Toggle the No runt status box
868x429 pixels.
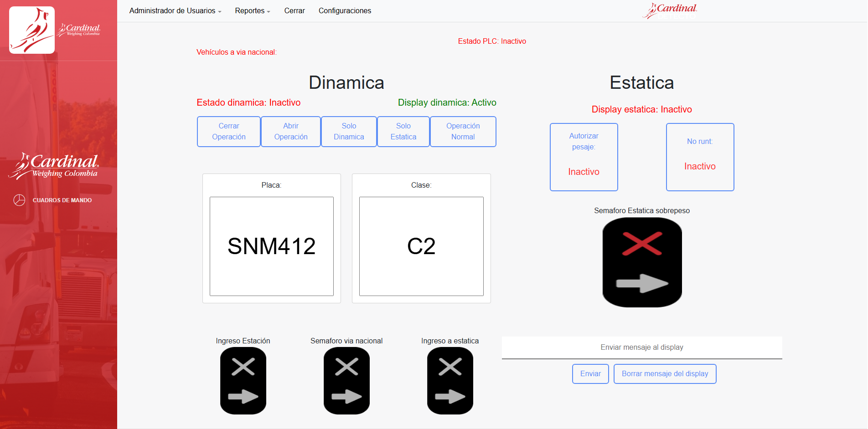pos(700,157)
